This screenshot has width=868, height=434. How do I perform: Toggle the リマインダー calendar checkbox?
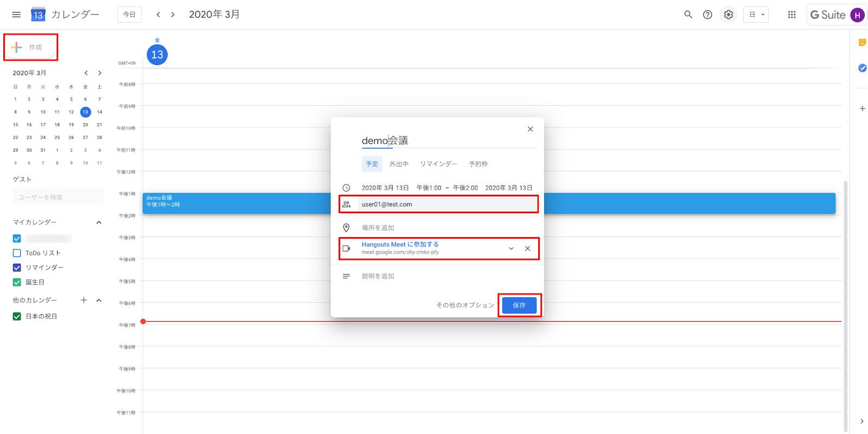click(17, 267)
